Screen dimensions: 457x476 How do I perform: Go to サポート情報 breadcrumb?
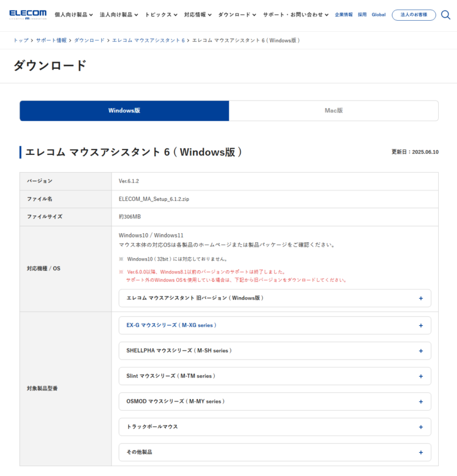click(51, 40)
